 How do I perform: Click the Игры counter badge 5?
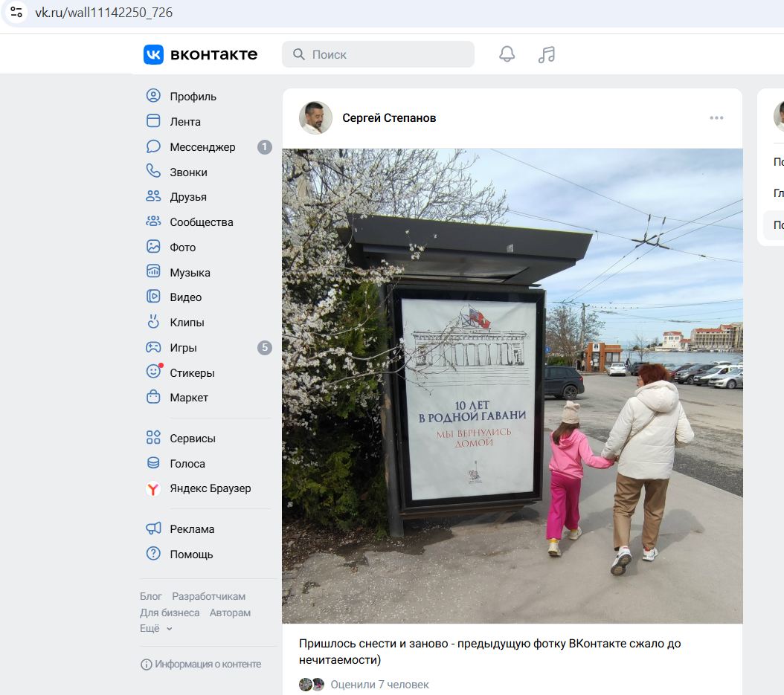coord(265,347)
